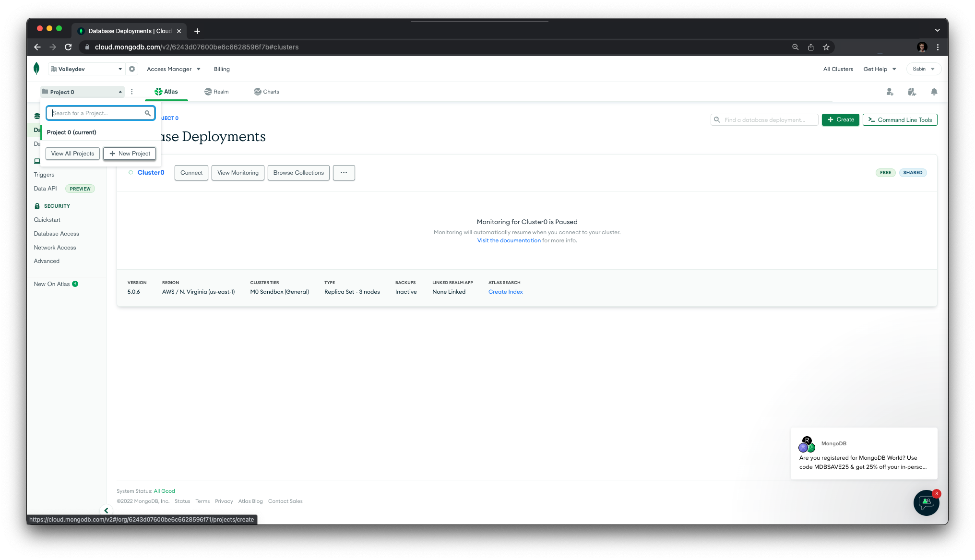Collapse the Project 0 dropdown
The image size is (975, 560).
coord(83,92)
